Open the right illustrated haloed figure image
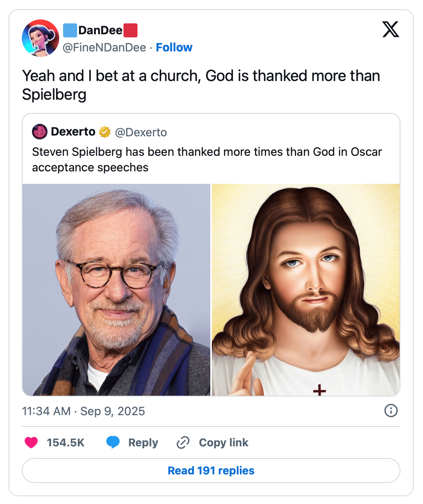This screenshot has height=504, width=423. 306,290
